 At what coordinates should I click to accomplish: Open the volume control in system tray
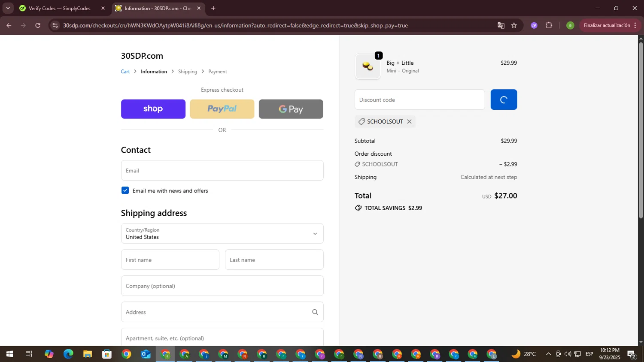pos(568,354)
